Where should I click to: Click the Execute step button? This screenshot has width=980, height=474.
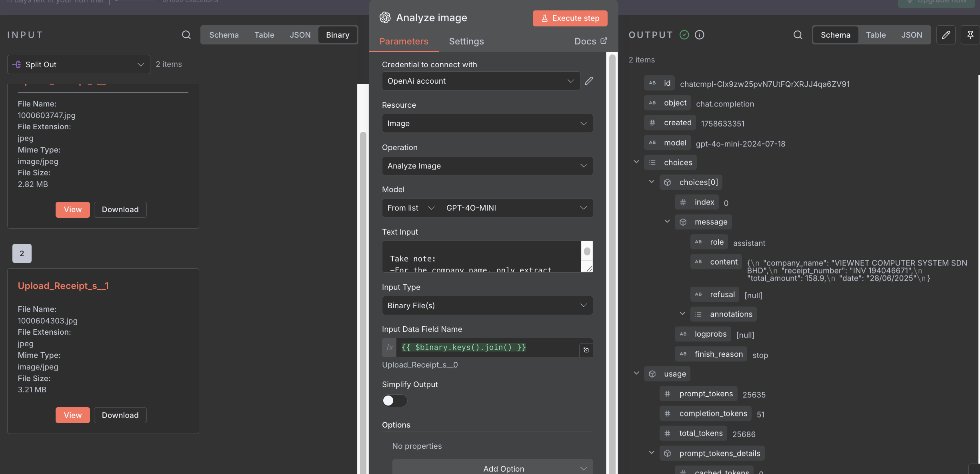point(570,18)
